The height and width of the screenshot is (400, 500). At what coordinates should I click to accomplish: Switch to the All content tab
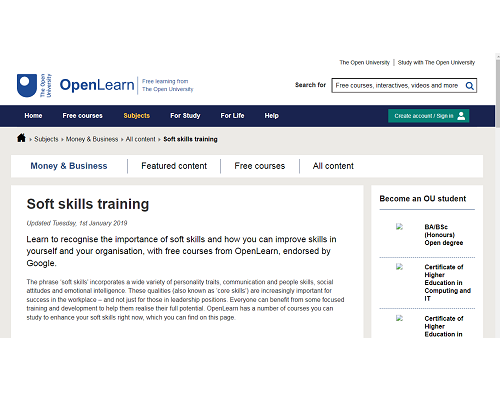[333, 166]
